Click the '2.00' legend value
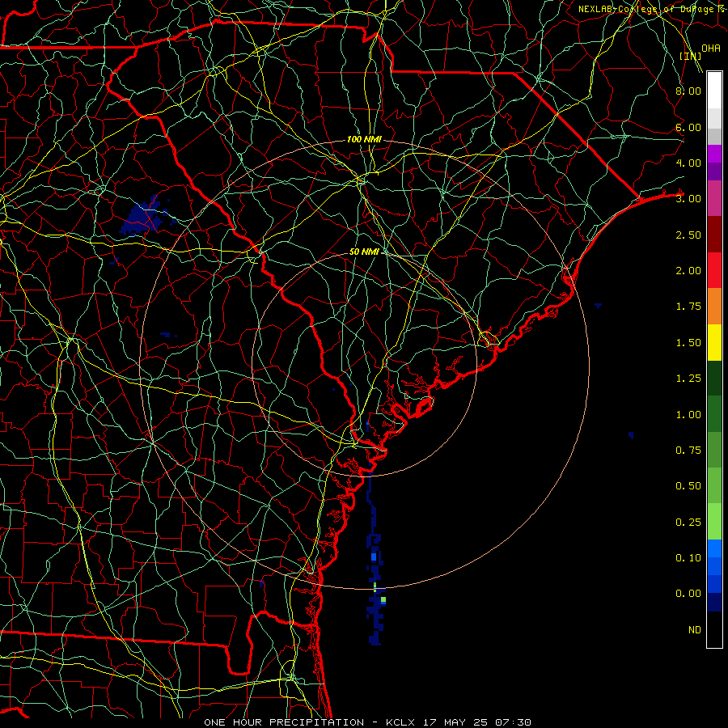 (x=688, y=271)
